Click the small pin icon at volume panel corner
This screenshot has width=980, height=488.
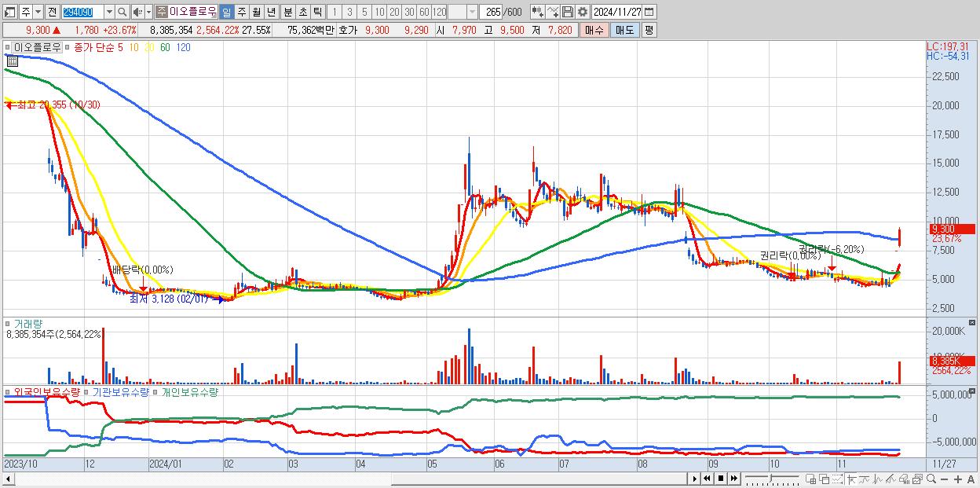coord(974,322)
